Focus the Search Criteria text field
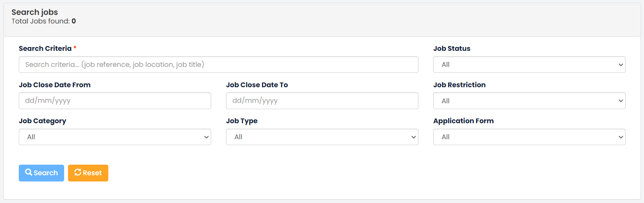Viewport: 644px width, 203px height. tap(219, 65)
